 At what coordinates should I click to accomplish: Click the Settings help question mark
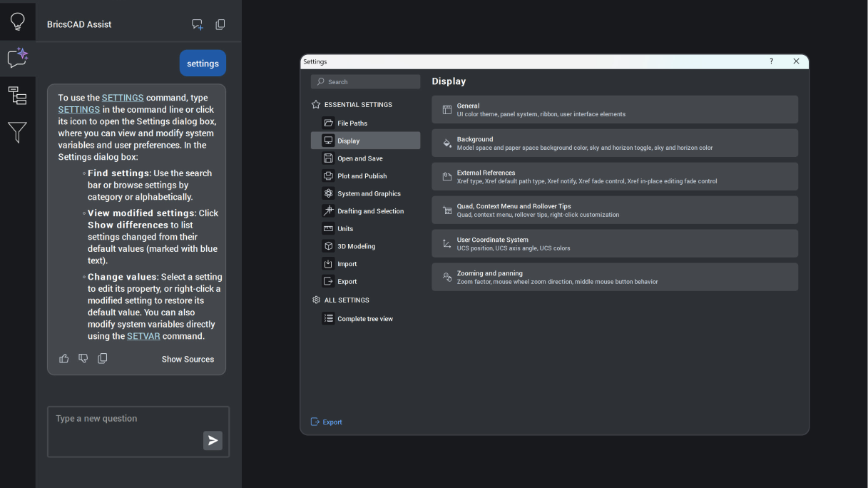[771, 61]
